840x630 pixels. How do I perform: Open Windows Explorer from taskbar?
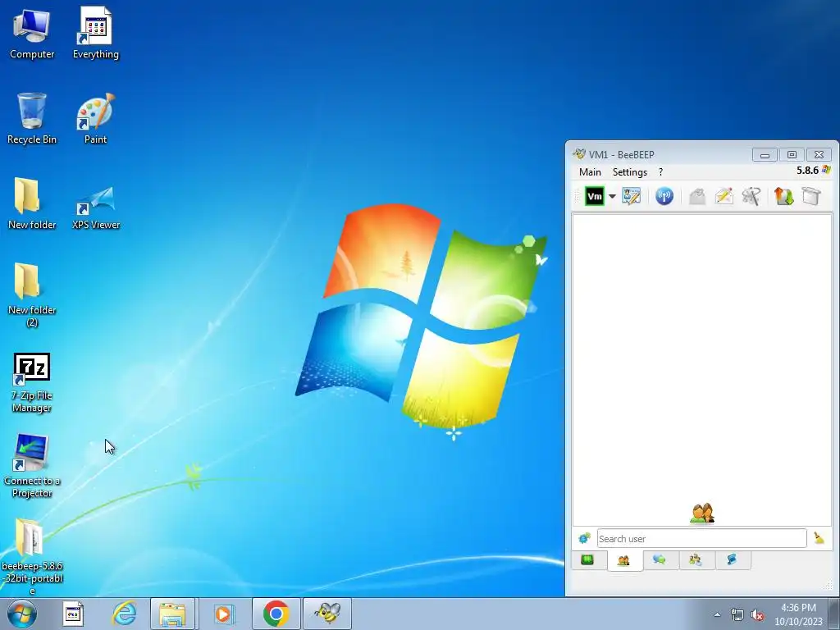click(x=172, y=614)
